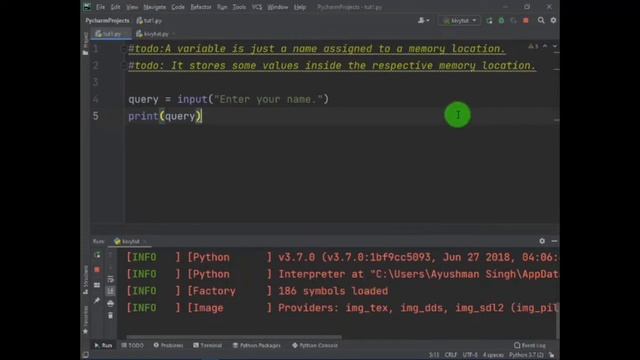Toggle soft-wrap in Run console
640x360 pixels.
click(x=111, y=279)
